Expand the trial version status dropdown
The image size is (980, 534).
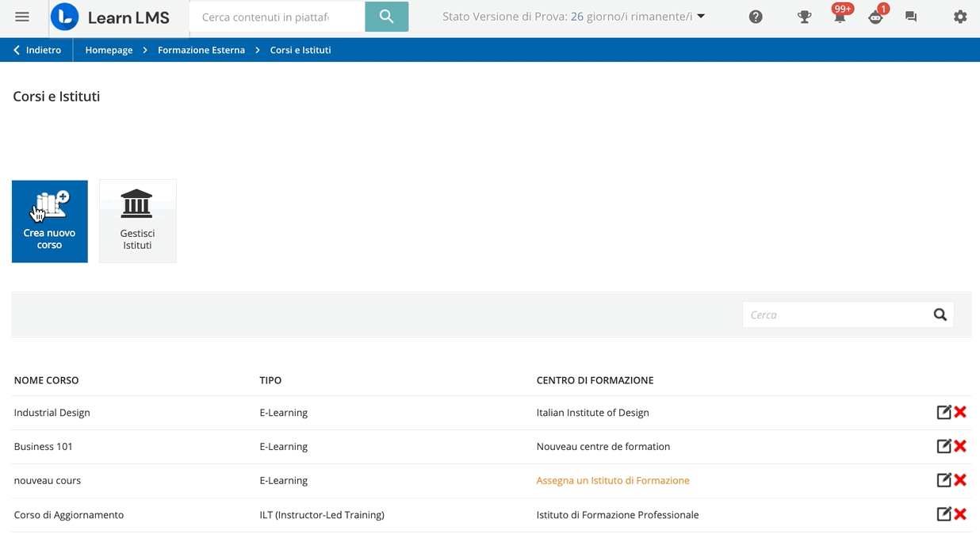pos(701,17)
